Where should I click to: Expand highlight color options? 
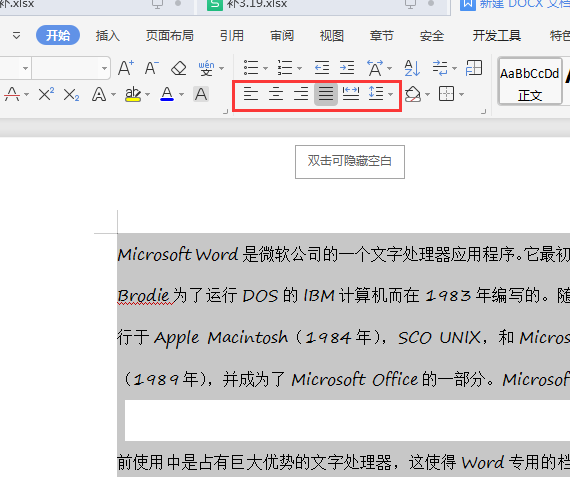[x=147, y=95]
